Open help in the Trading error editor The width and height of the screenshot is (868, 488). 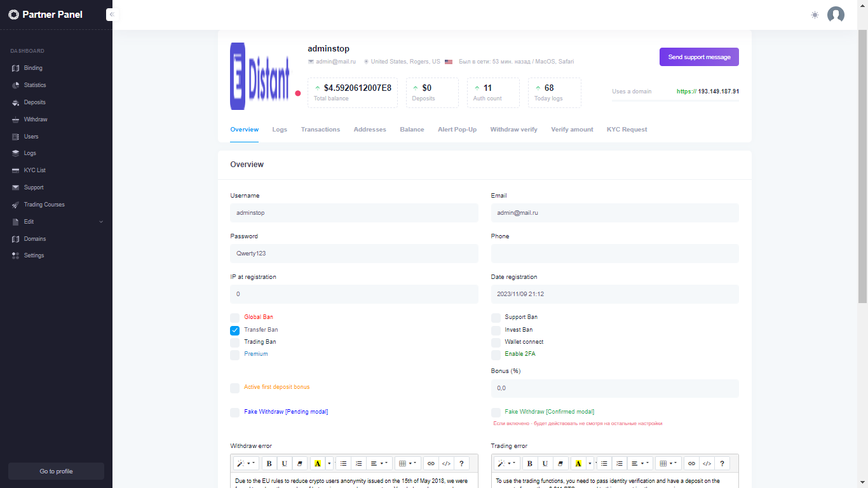722,463
